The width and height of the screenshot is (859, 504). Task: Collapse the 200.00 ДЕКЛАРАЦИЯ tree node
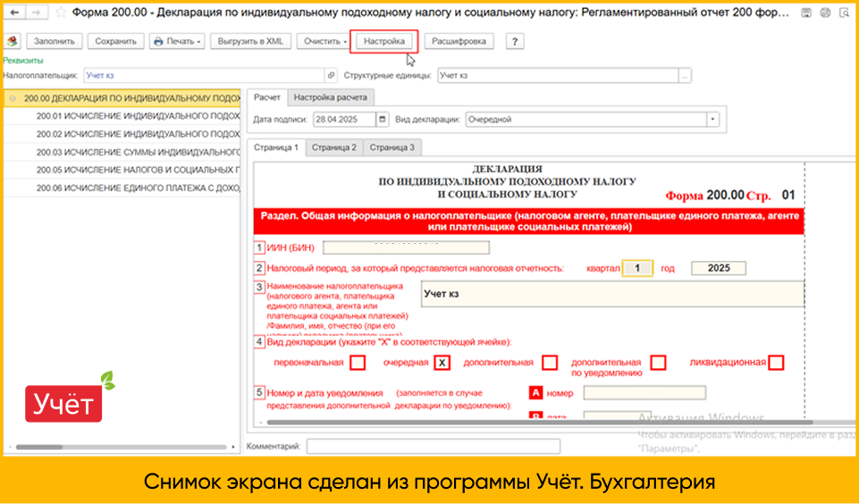point(13,98)
